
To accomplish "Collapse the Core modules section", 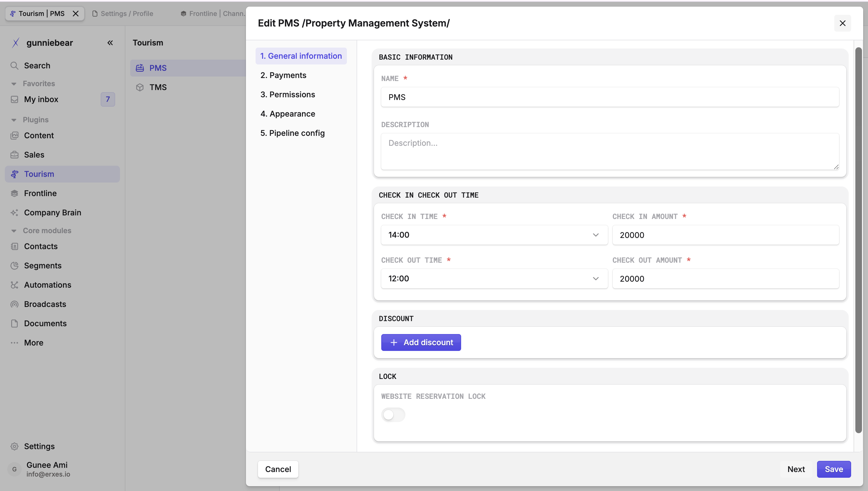I will 14,231.
